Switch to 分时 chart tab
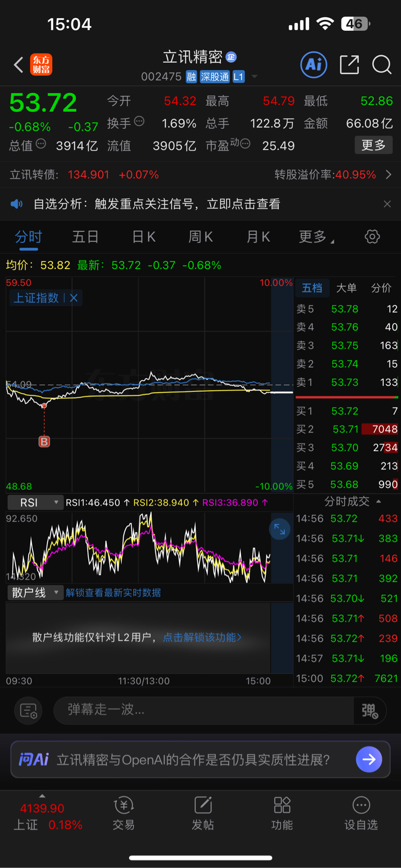Screen dimensions: 401x868 [28, 237]
